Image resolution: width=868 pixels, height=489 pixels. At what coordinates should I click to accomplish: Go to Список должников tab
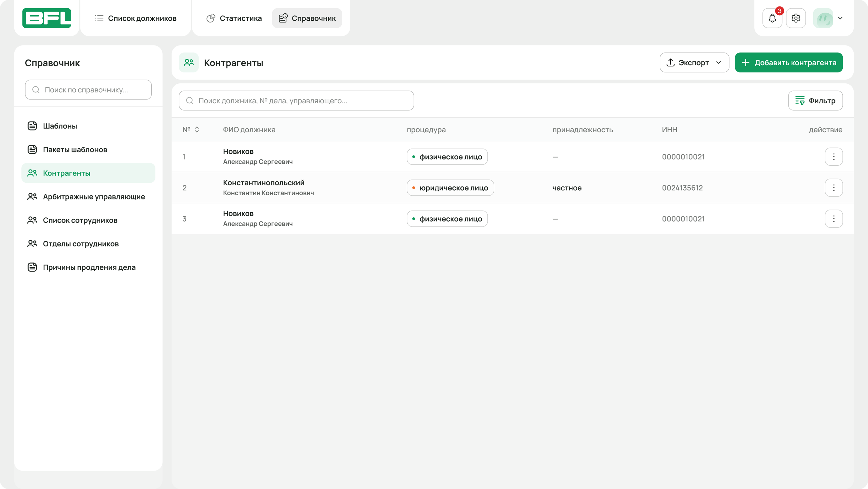[136, 18]
